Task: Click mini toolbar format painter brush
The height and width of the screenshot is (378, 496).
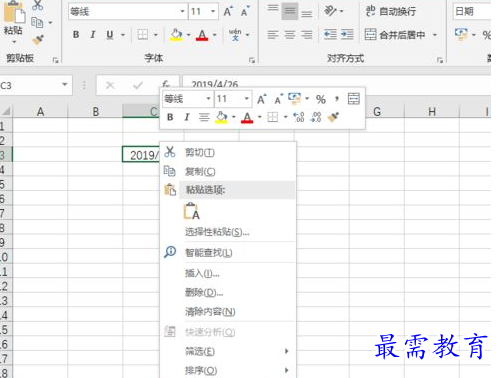Action: [x=333, y=117]
